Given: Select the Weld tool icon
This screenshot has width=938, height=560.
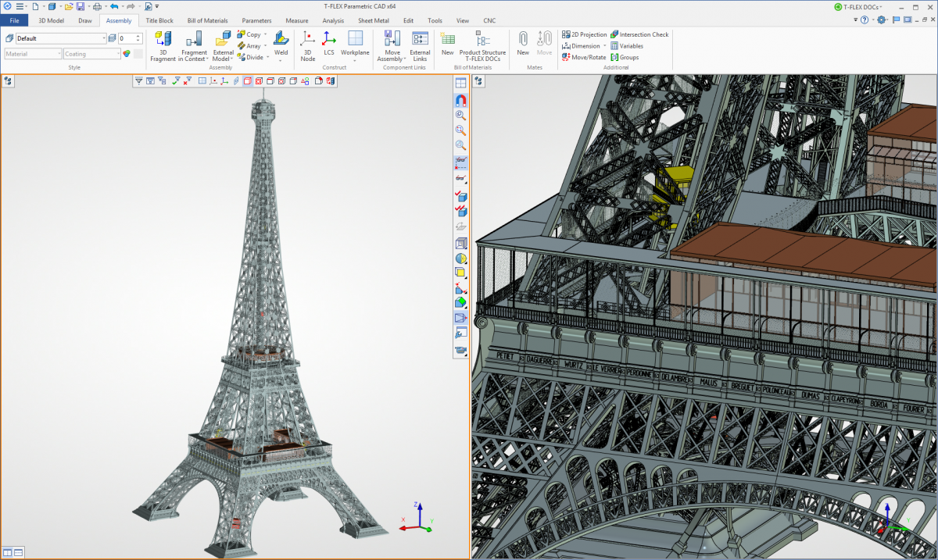Looking at the screenshot, I should pos(281,40).
